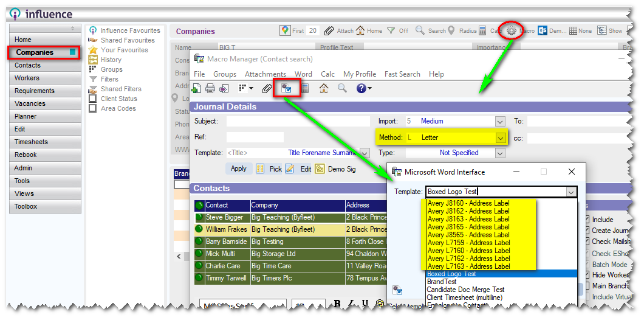Open the Word menu
This screenshot has height=320, width=644.
tap(304, 74)
